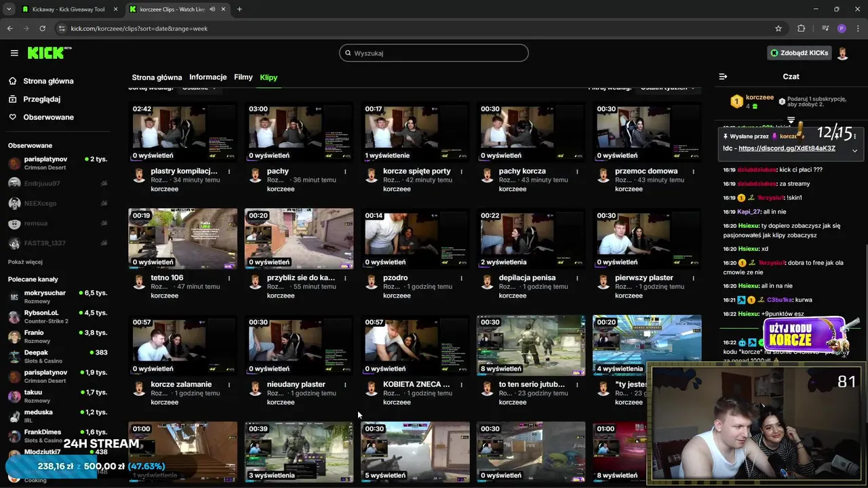The width and height of the screenshot is (868, 488).
Task: Open browser extensions puzzle icon
Action: pyautogui.click(x=801, y=28)
